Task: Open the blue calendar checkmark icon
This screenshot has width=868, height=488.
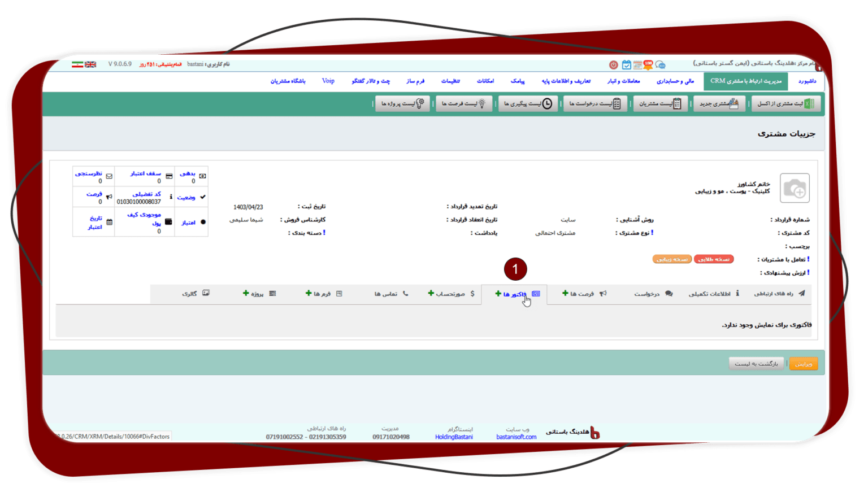Action: coord(626,65)
